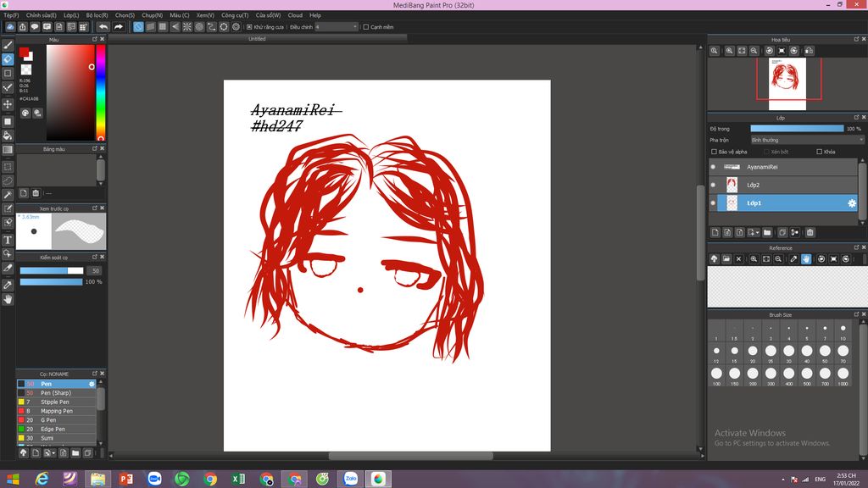Add a folder in the Layer panel

click(x=767, y=232)
